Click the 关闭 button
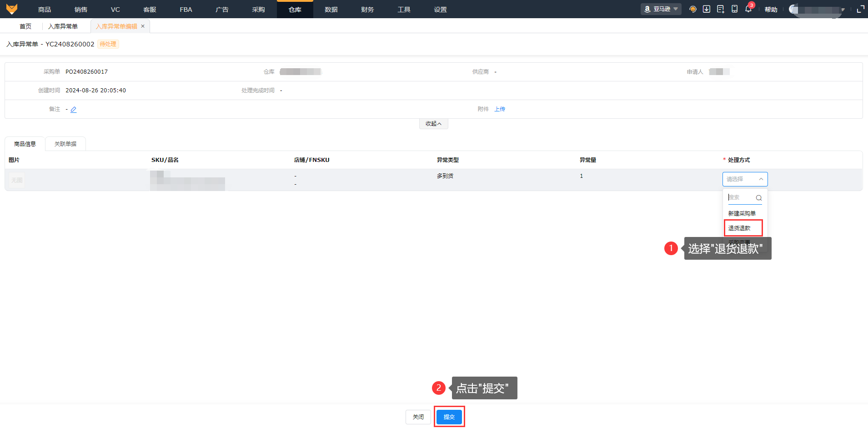This screenshot has width=868, height=428. point(418,417)
